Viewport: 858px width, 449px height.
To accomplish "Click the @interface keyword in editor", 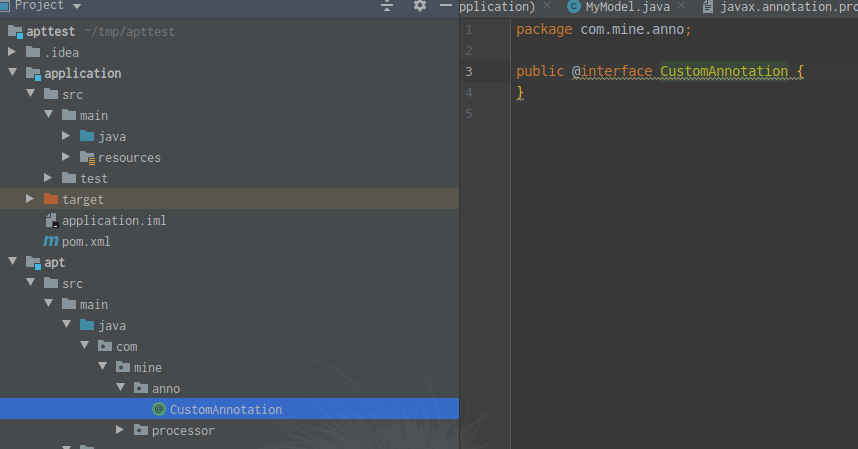I will click(612, 71).
